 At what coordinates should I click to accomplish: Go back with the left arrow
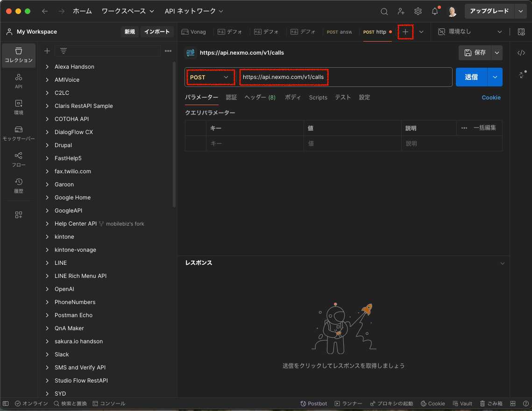(x=45, y=11)
